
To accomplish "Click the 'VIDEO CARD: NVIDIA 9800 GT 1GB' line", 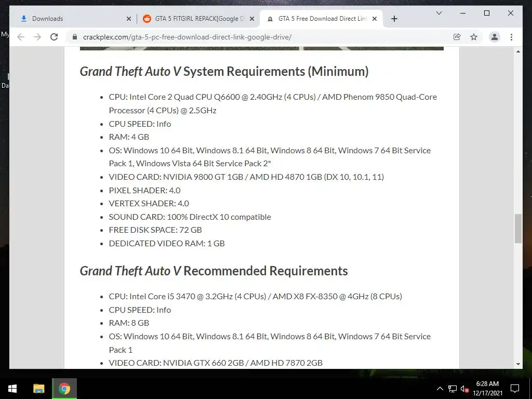I will (246, 177).
